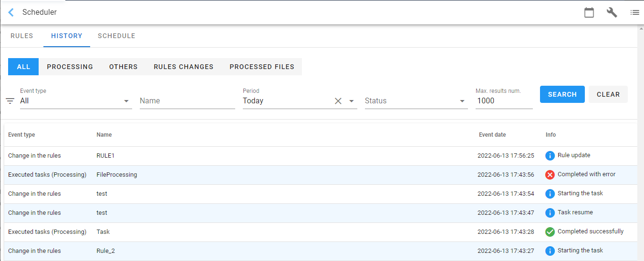Switch to the SCHEDULE tab

(116, 36)
